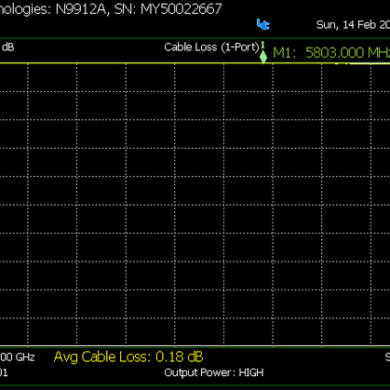
Task: Click the serial number MY50022667
Action: pos(181,9)
